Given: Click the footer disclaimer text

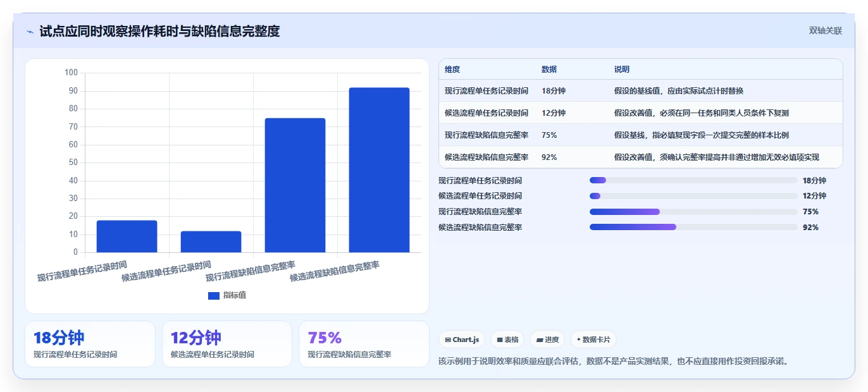Looking at the screenshot, I should point(614,362).
